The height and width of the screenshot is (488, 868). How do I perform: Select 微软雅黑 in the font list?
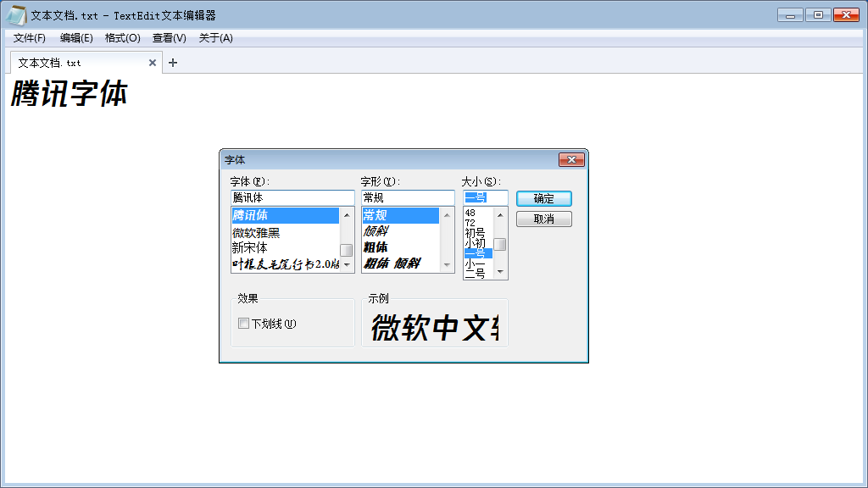[x=285, y=233]
